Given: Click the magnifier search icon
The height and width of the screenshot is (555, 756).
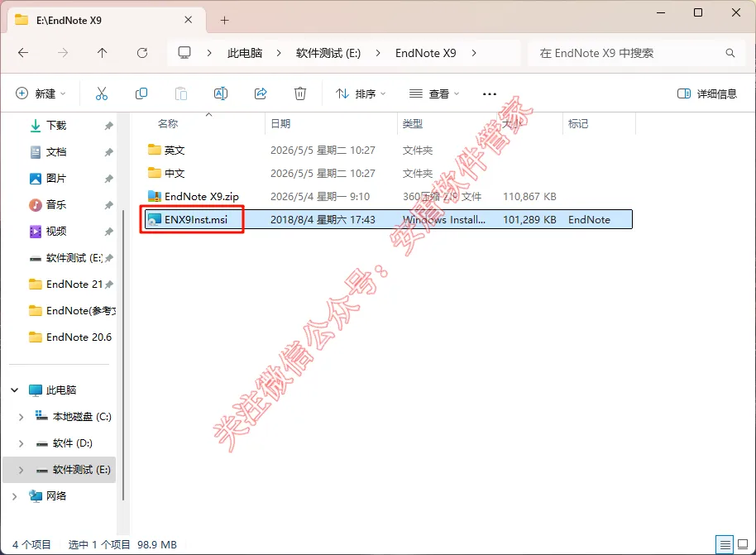Looking at the screenshot, I should coord(730,53).
